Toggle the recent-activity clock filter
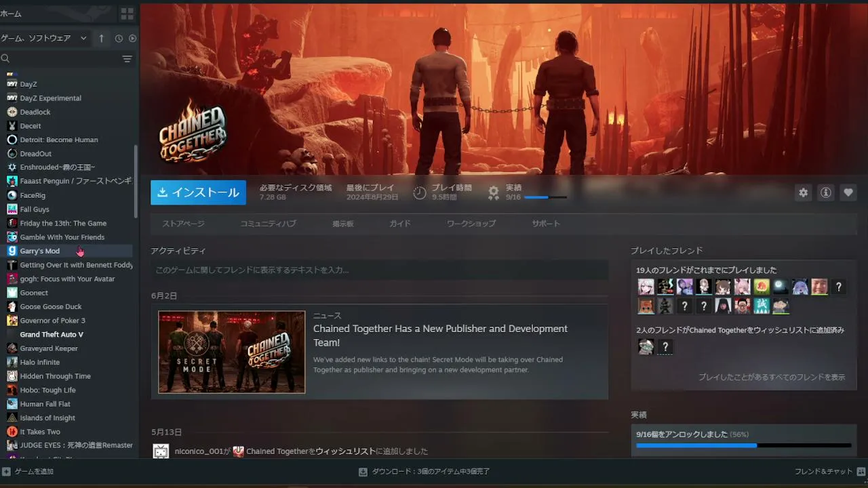This screenshot has width=868, height=488. (x=119, y=39)
